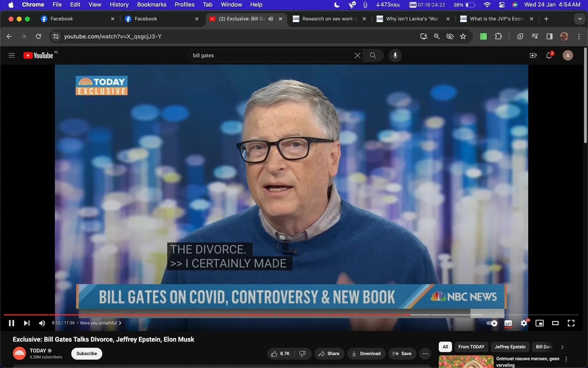This screenshot has width=588, height=368.
Task: Mute the video volume speaker icon
Action: [x=42, y=323]
